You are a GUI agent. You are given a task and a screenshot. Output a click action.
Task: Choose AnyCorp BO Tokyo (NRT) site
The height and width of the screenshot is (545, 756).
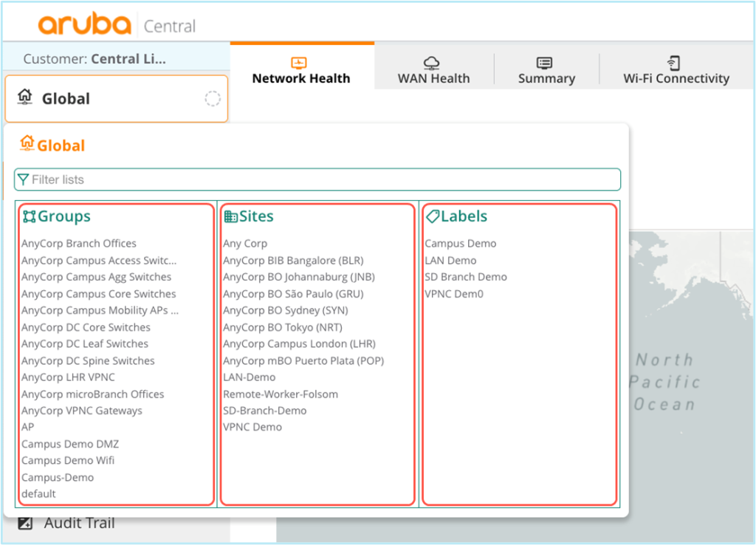pyautogui.click(x=283, y=327)
